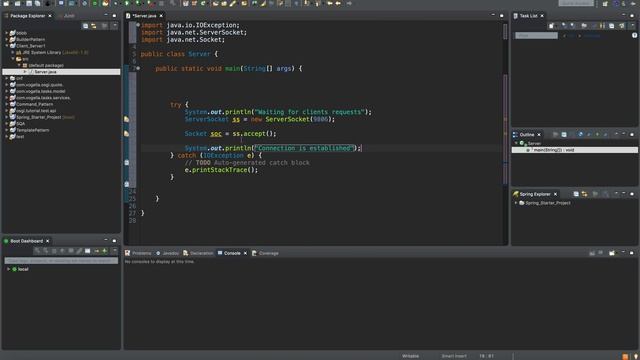640x360 pixels.
Task: Collapse the default package node
Action: 19,65
